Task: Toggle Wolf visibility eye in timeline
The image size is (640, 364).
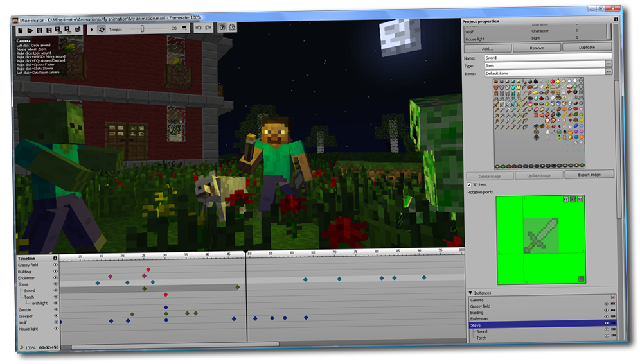Action: [x=55, y=322]
